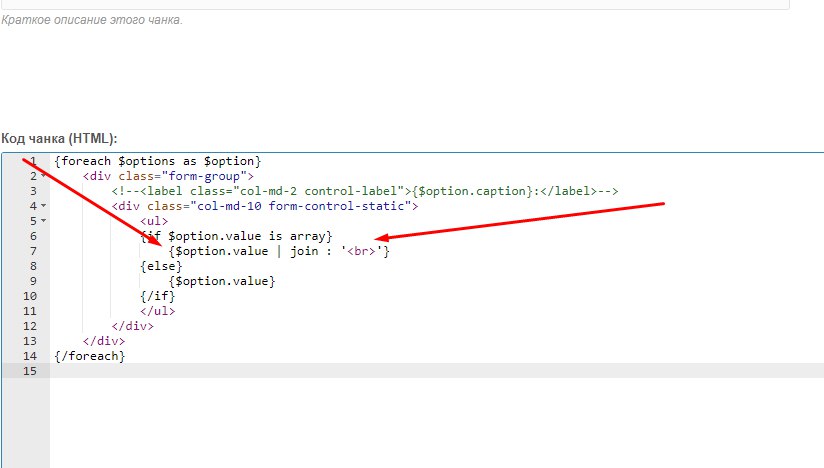The width and height of the screenshot is (824, 468).
Task: Click 'col-md-10 form-control-static' class value
Action: (300, 206)
